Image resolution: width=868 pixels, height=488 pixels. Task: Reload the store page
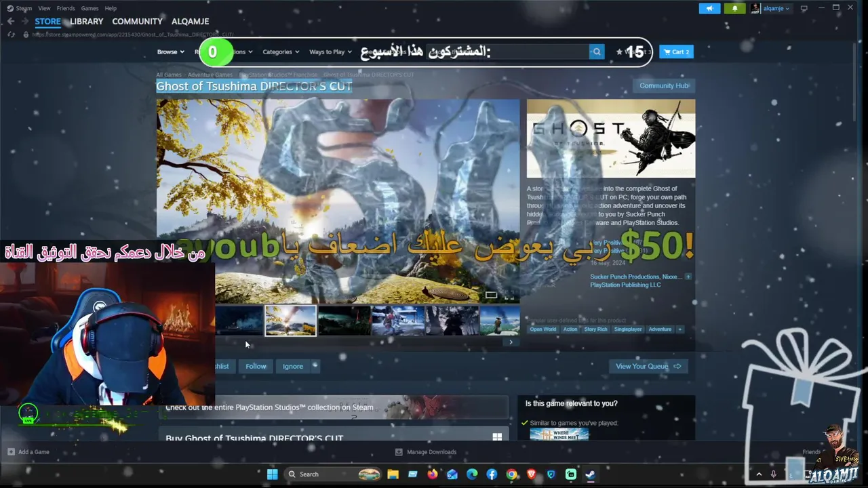coord(11,35)
